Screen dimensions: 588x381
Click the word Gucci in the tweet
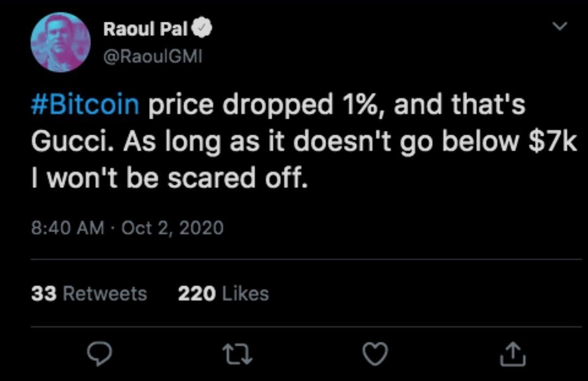[73, 142]
